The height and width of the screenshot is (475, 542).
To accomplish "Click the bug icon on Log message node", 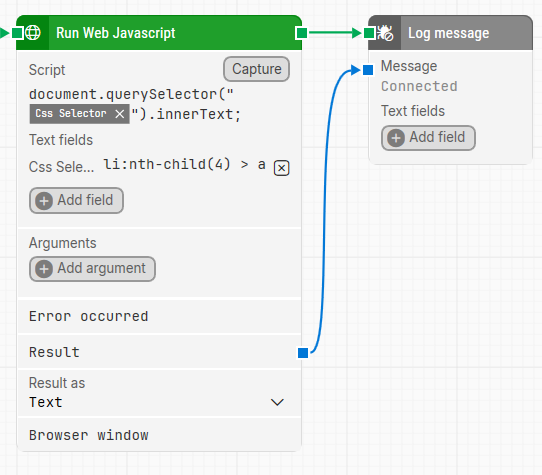I will (385, 33).
